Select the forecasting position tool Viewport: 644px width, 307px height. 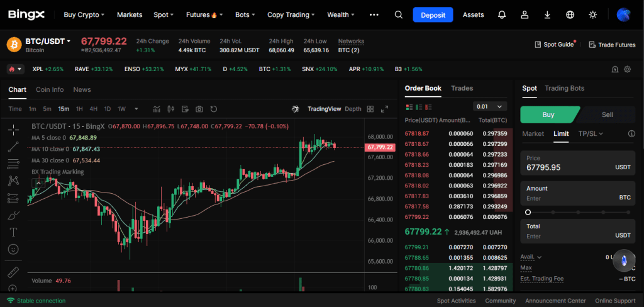coord(13,198)
